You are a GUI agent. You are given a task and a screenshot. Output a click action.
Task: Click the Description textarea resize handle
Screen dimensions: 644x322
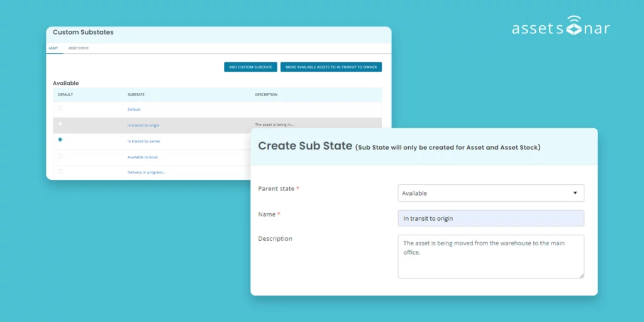(581, 275)
